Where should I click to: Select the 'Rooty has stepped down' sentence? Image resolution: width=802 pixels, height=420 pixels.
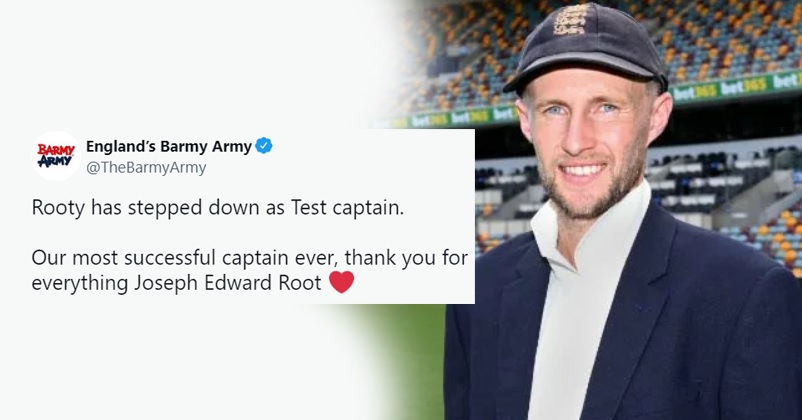[x=217, y=209]
